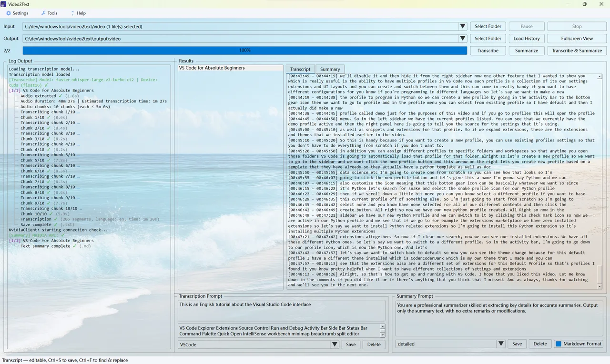610x364 pixels.
Task: Click the keywords box scroll down arrow
Action: tap(382, 334)
